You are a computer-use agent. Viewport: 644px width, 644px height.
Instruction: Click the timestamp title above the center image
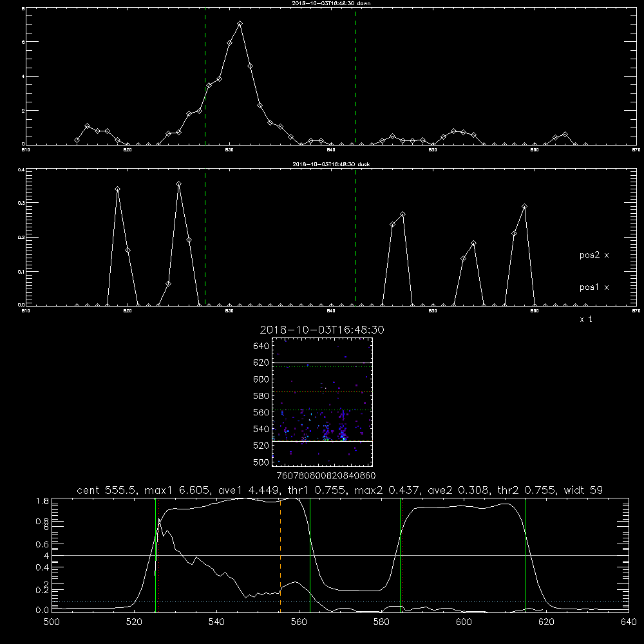tap(322, 330)
